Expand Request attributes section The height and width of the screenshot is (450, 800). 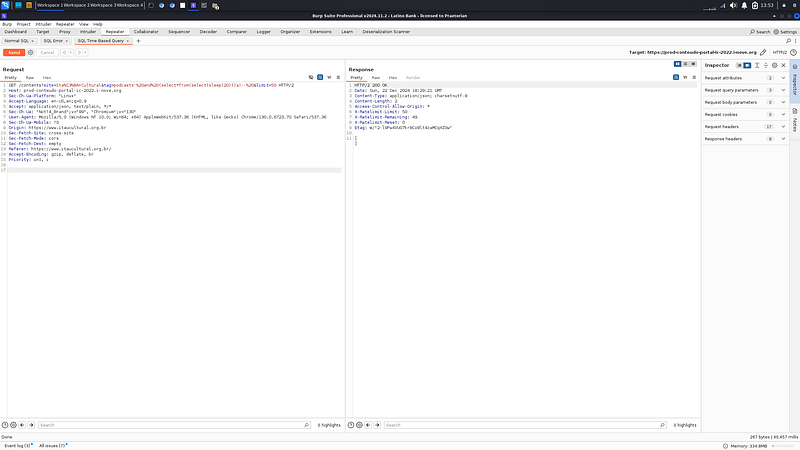[x=745, y=78]
